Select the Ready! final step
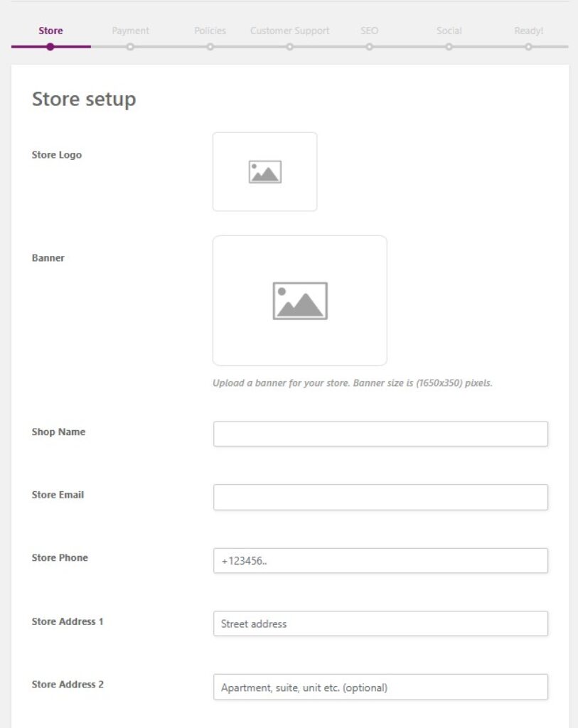The height and width of the screenshot is (728, 578). 528,31
